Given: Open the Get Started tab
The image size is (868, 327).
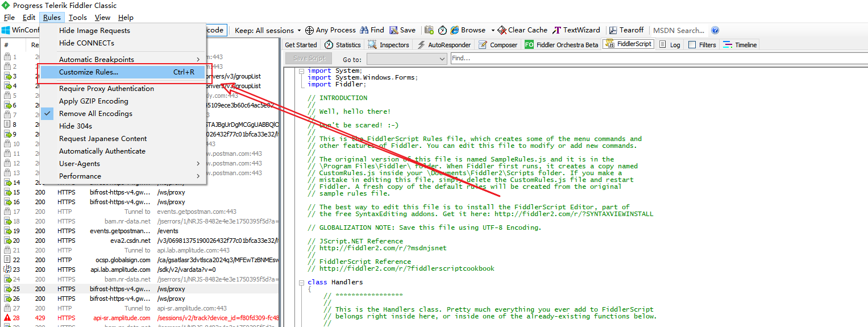Looking at the screenshot, I should click(301, 45).
